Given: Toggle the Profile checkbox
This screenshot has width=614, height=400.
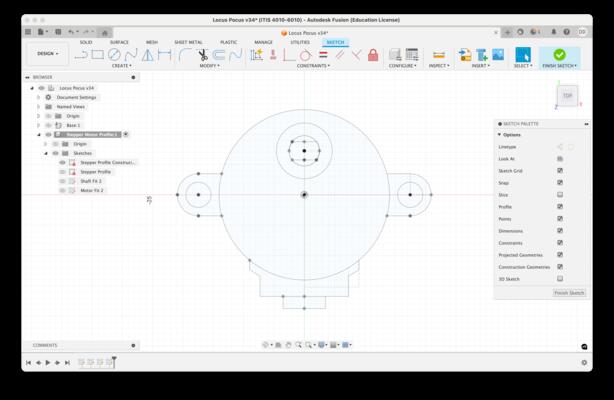Looking at the screenshot, I should (560, 206).
